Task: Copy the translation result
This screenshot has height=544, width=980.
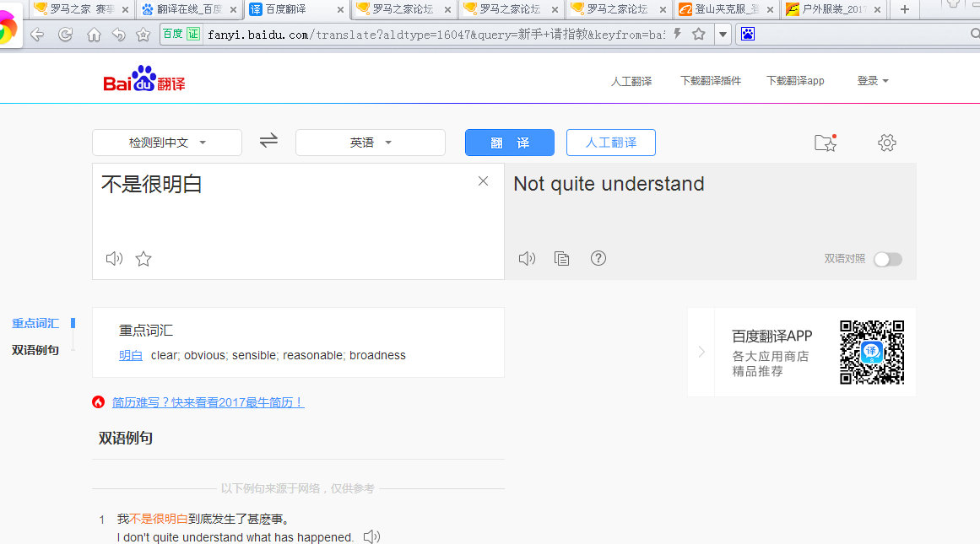Action: click(561, 258)
